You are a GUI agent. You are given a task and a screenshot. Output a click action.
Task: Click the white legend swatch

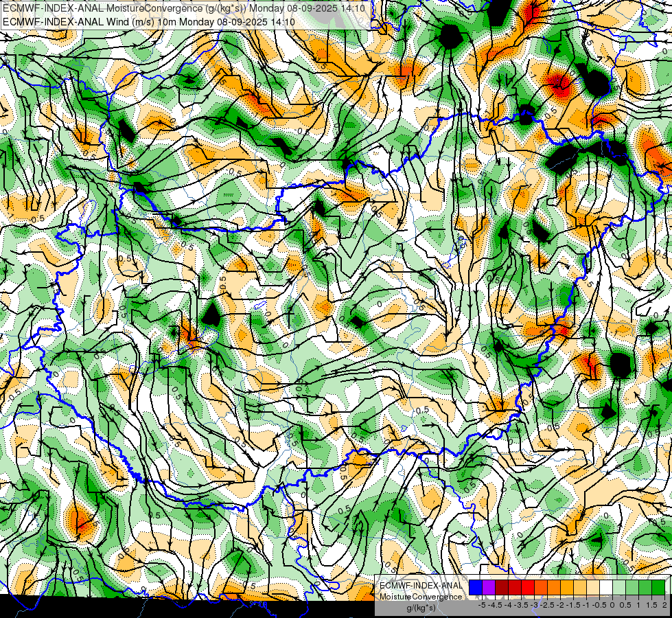(606, 587)
